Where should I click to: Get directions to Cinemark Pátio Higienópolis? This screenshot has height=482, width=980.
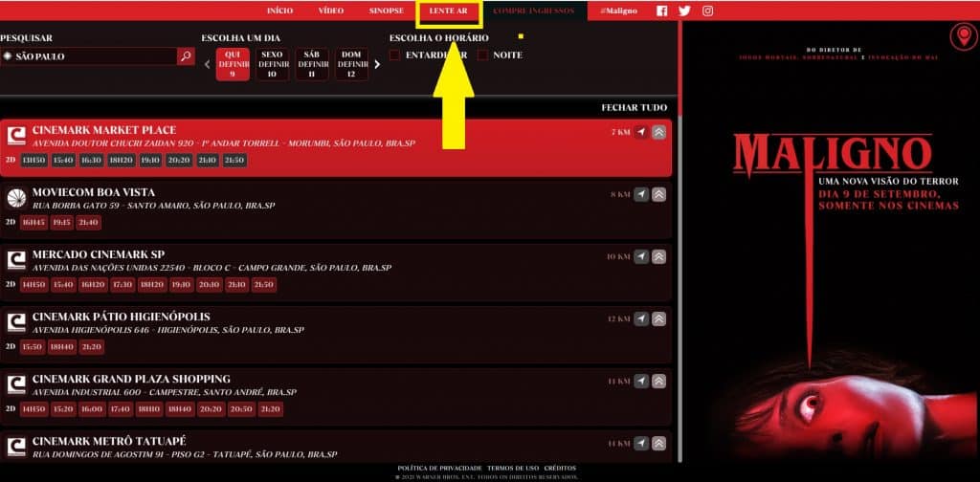coord(640,319)
